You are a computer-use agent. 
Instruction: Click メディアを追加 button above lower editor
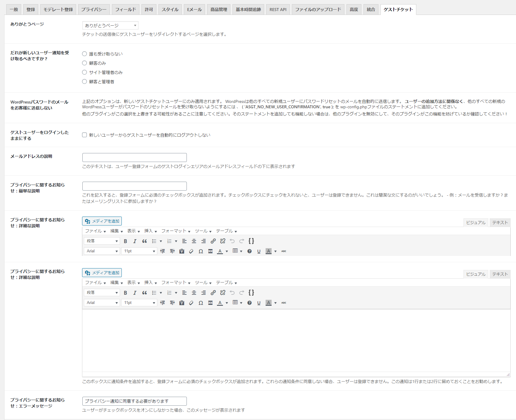click(x=102, y=273)
